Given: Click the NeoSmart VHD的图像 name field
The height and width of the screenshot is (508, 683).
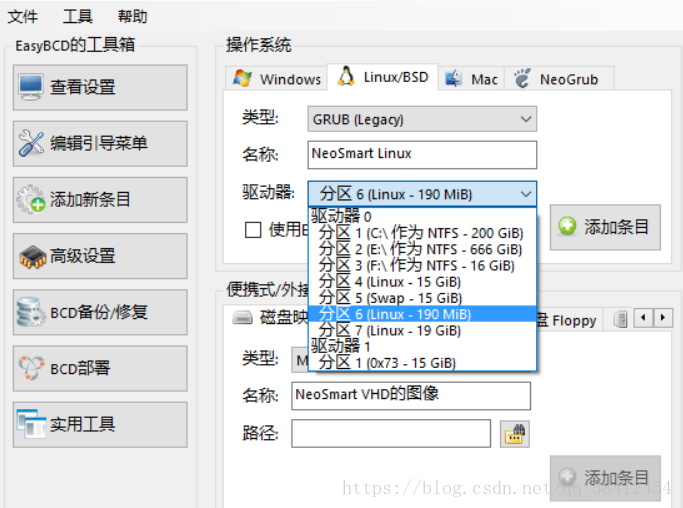Looking at the screenshot, I should pyautogui.click(x=411, y=396).
